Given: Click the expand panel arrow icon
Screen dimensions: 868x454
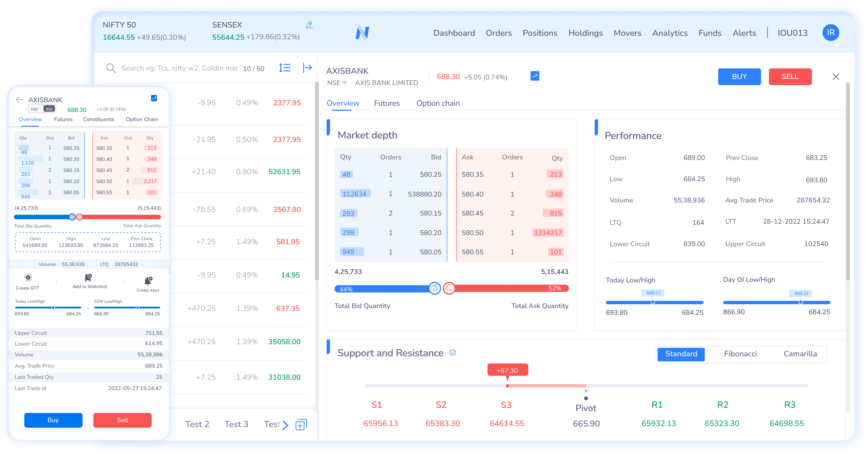Looking at the screenshot, I should click(x=307, y=68).
